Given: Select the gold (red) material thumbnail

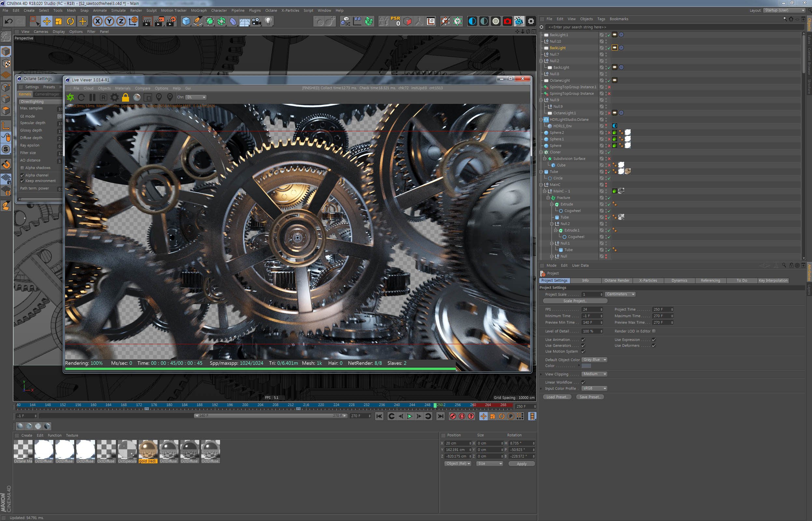Looking at the screenshot, I should click(x=148, y=451).
